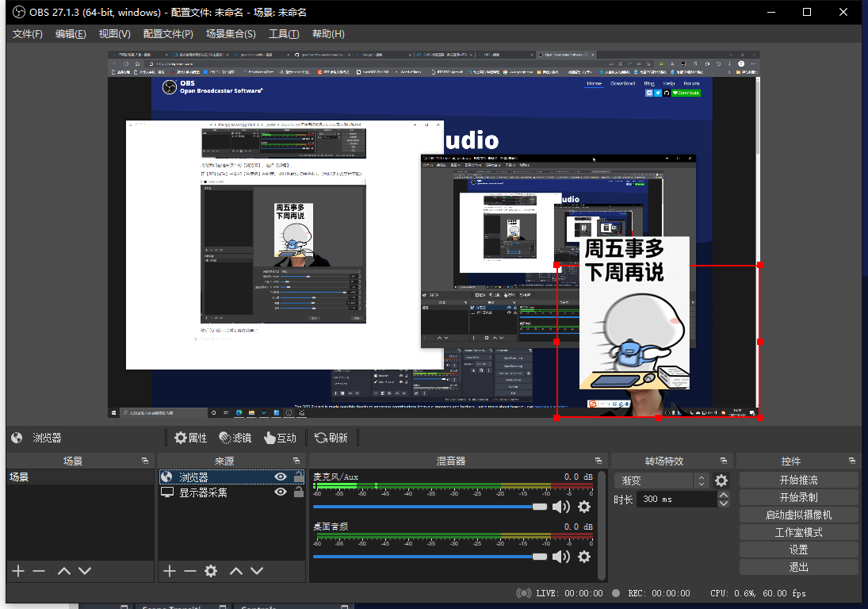Add a new source with plus icon
This screenshot has width=868, height=609.
pyautogui.click(x=170, y=571)
